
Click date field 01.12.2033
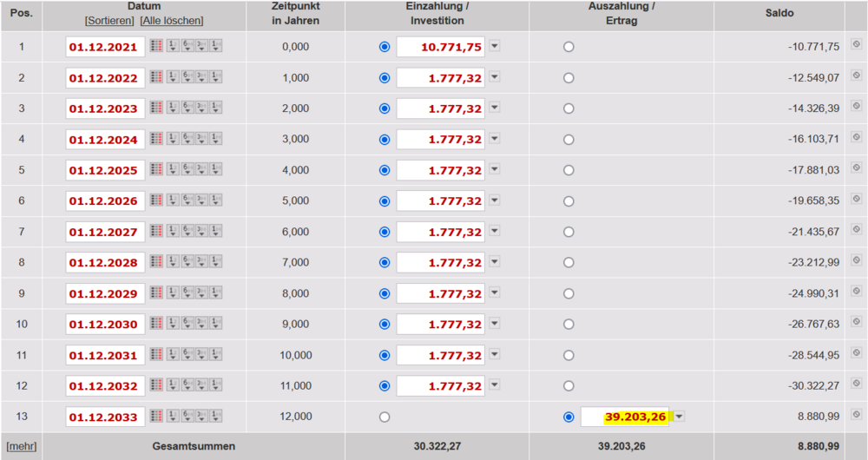click(105, 417)
